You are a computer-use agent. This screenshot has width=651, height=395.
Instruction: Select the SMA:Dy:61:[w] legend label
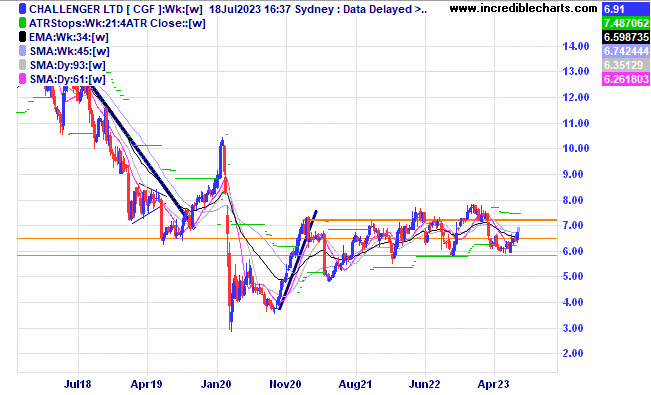[x=68, y=79]
